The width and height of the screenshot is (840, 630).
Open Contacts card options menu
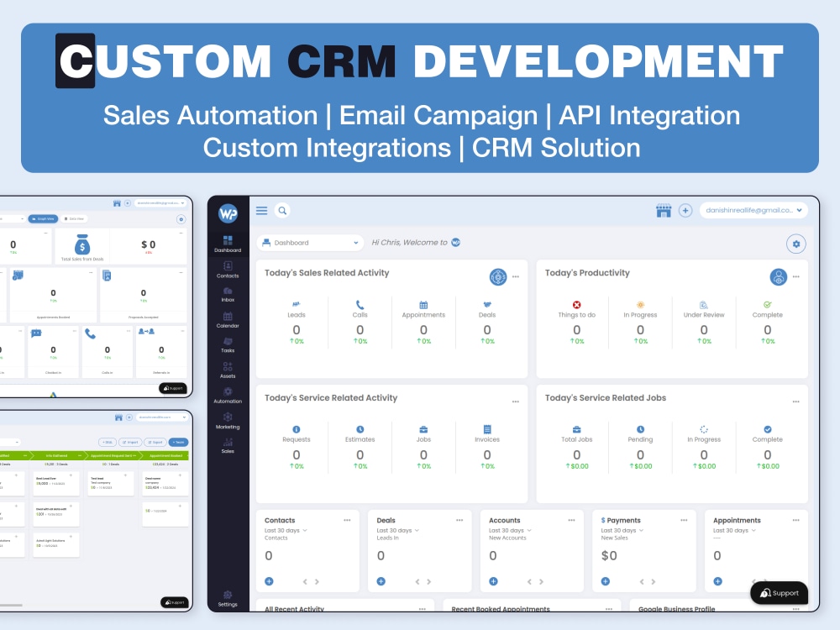point(347,520)
